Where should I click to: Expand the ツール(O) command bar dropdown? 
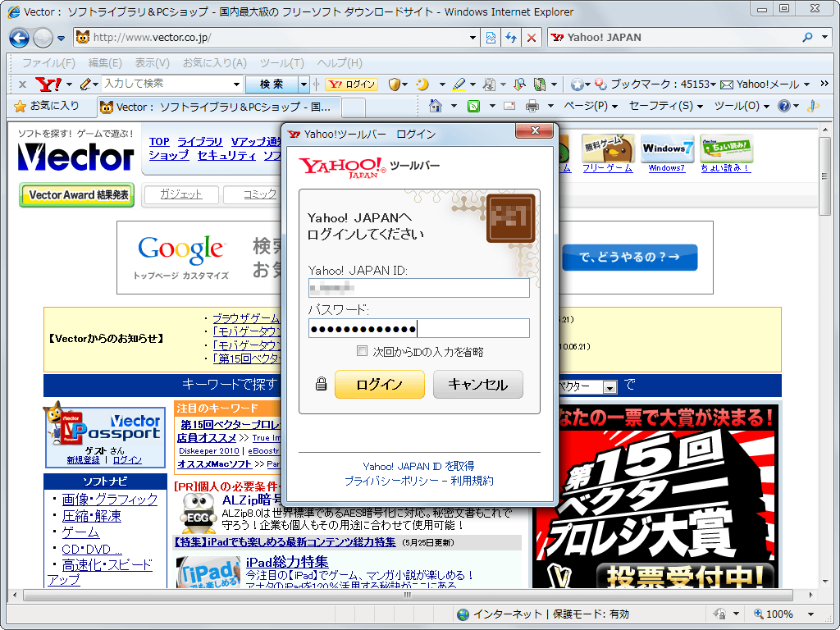[x=742, y=106]
